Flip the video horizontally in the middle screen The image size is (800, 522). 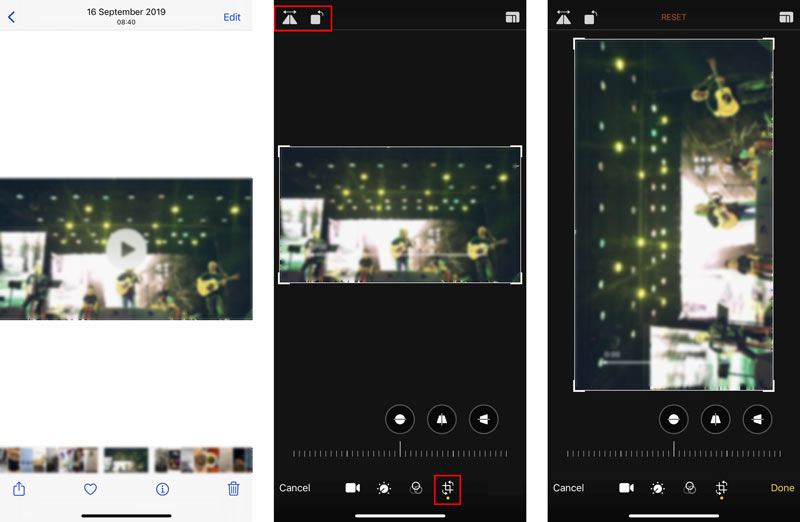click(x=290, y=18)
